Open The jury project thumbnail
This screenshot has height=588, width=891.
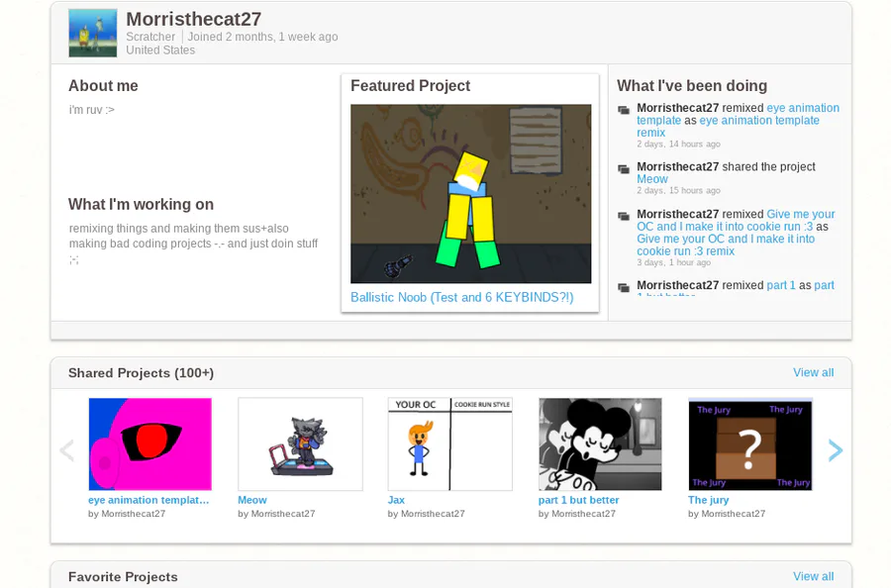[750, 444]
